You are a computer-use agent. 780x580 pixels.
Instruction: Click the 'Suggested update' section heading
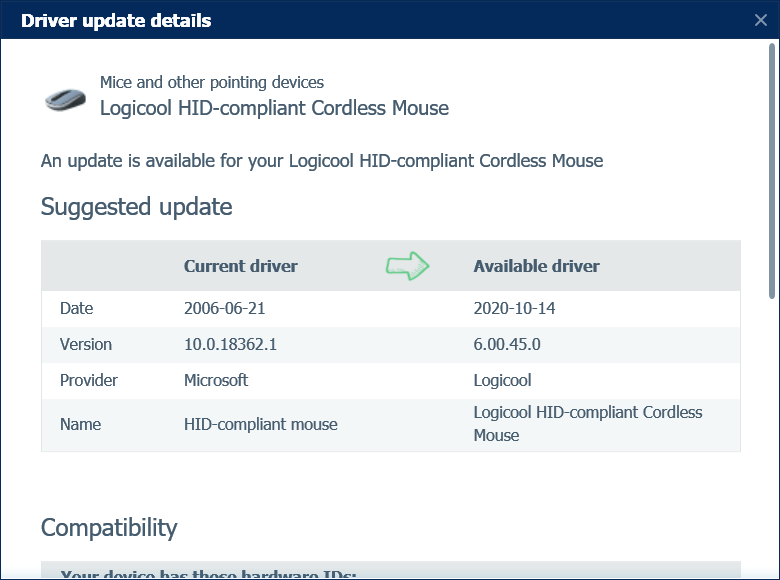(x=136, y=207)
